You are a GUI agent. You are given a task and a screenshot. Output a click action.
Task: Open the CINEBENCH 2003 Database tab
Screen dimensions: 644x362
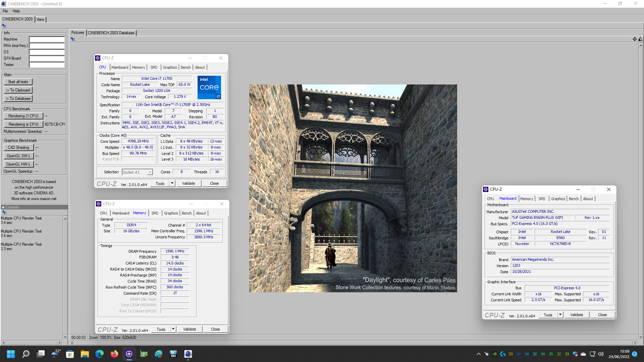tap(111, 33)
